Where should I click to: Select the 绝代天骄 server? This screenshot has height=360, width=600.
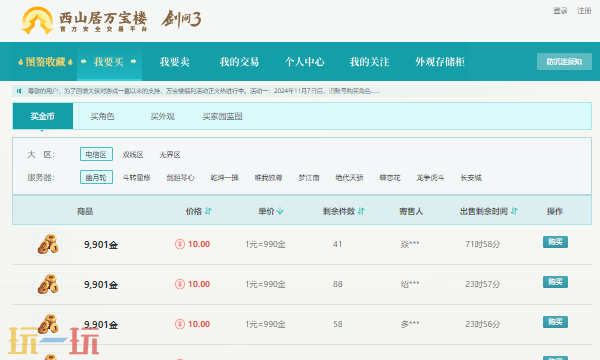pyautogui.click(x=349, y=178)
